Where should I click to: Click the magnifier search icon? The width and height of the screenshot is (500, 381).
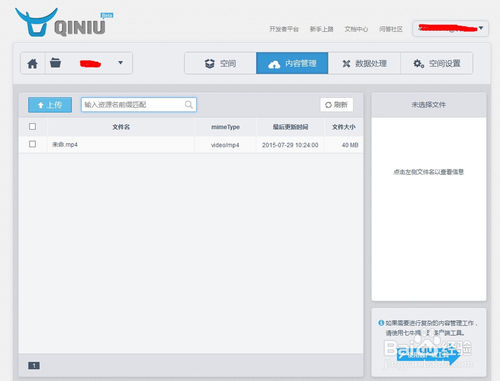click(x=189, y=105)
